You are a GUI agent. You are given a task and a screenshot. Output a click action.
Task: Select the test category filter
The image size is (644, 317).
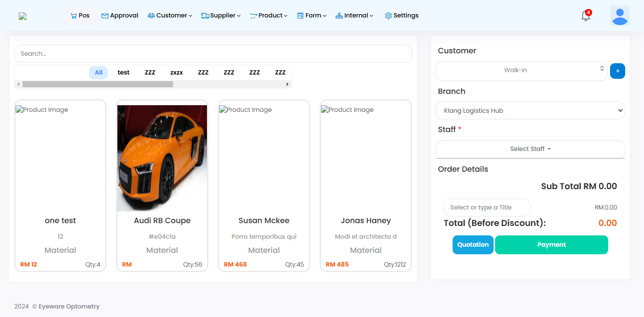[124, 73]
